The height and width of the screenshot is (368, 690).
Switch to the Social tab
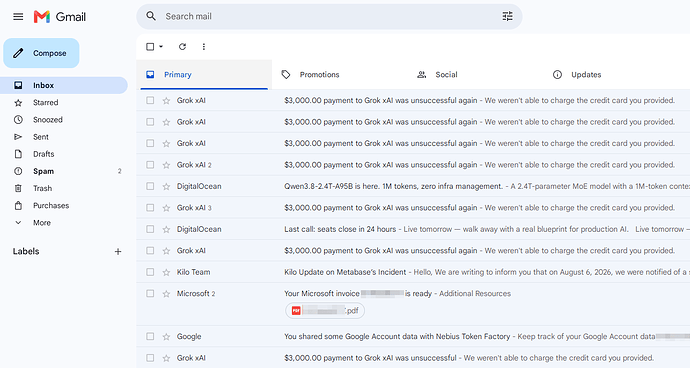(x=475, y=75)
